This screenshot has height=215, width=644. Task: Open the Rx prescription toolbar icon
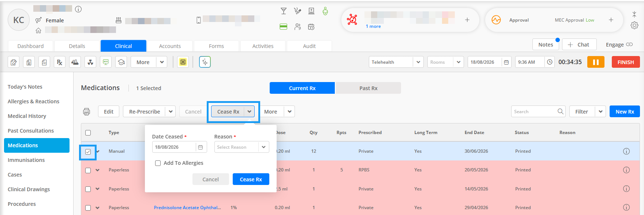(60, 62)
